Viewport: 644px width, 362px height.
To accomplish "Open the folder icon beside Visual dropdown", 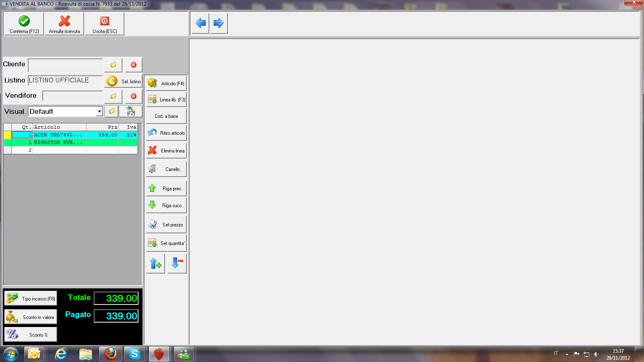I will pyautogui.click(x=111, y=111).
